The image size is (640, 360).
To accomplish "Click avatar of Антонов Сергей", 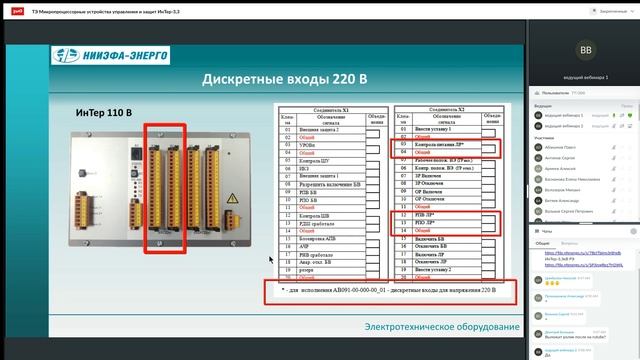I will 538,158.
